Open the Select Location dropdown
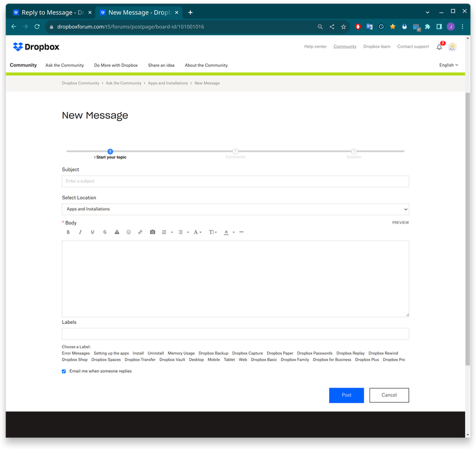The width and height of the screenshot is (476, 449). [x=235, y=209]
